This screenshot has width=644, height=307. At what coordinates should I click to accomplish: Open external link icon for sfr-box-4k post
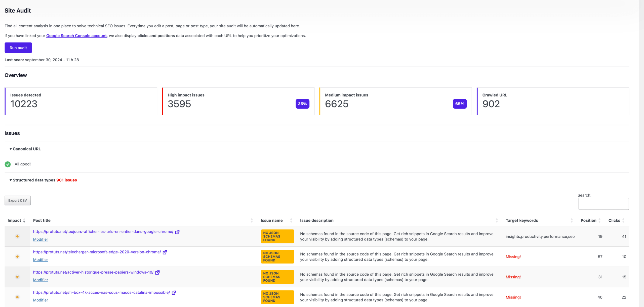174,293
